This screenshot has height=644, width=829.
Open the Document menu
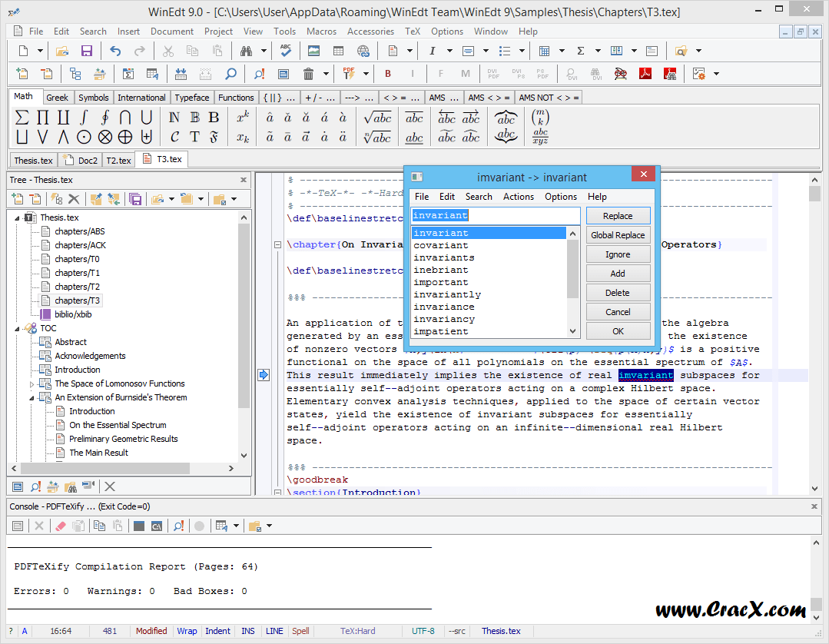pyautogui.click(x=172, y=32)
